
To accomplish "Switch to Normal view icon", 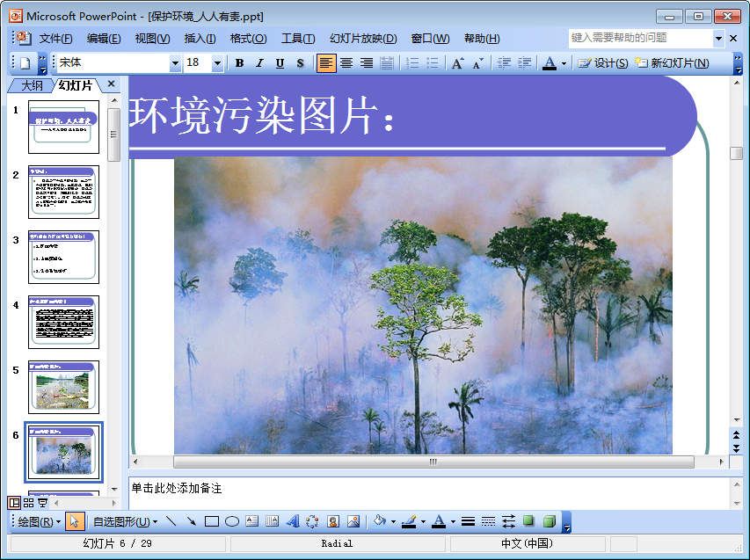I will (x=14, y=503).
